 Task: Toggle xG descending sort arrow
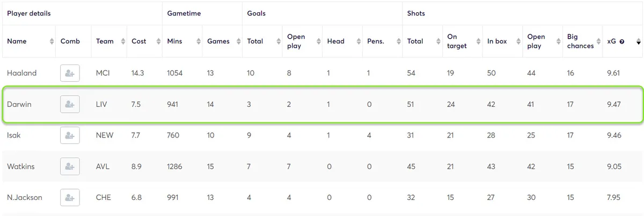[638, 41]
